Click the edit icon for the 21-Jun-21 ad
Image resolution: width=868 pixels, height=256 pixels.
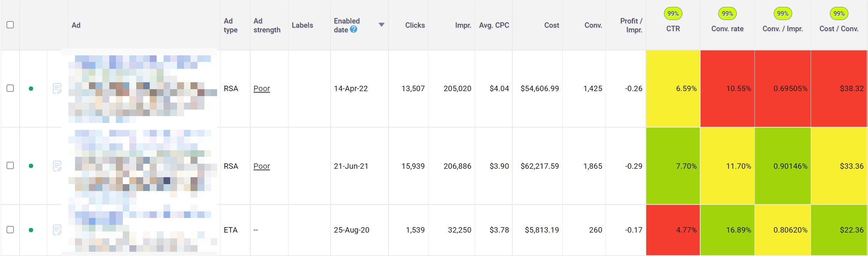coord(57,166)
